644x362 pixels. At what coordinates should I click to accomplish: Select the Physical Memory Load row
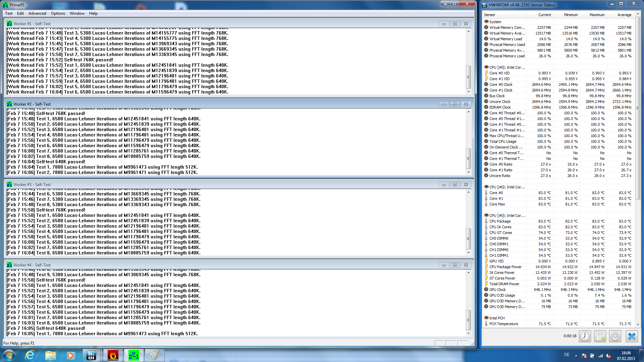coord(558,56)
